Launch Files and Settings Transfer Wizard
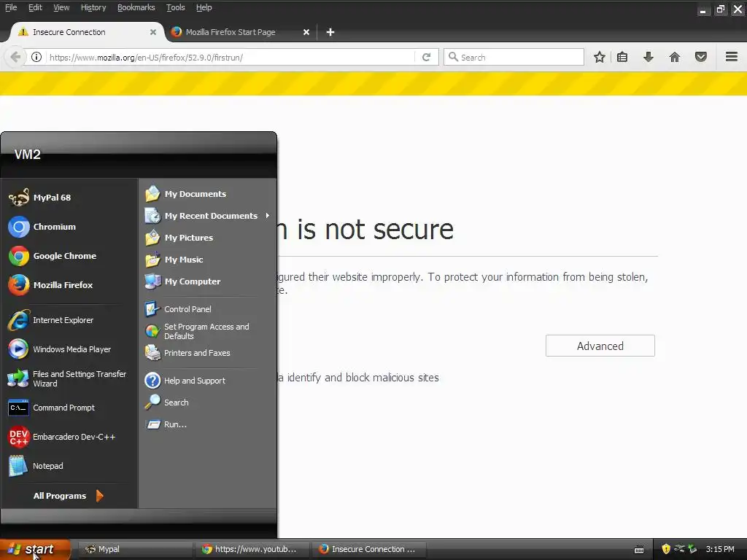Viewport: 747px width, 560px height. tap(69, 378)
